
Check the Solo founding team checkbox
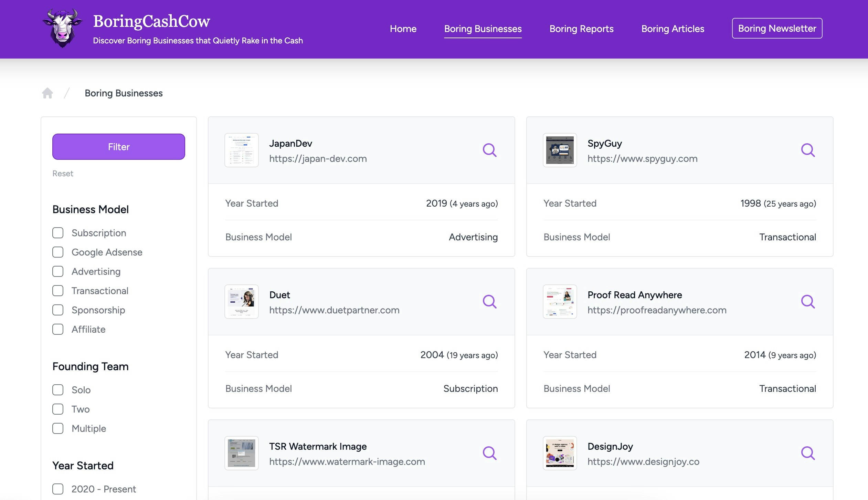pos(58,390)
